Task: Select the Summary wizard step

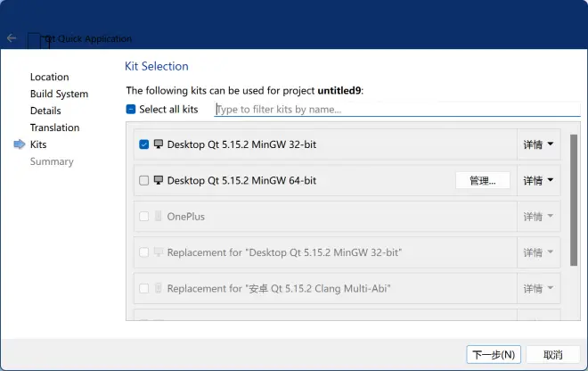Action: tap(52, 161)
